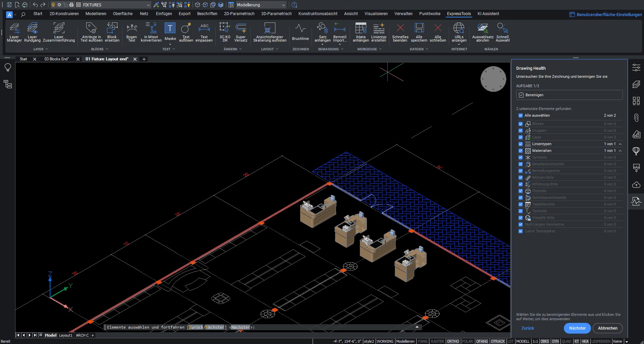Click the layer color swatch beside FIXTURES
This screenshot has width=644, height=344.
(x=78, y=5)
